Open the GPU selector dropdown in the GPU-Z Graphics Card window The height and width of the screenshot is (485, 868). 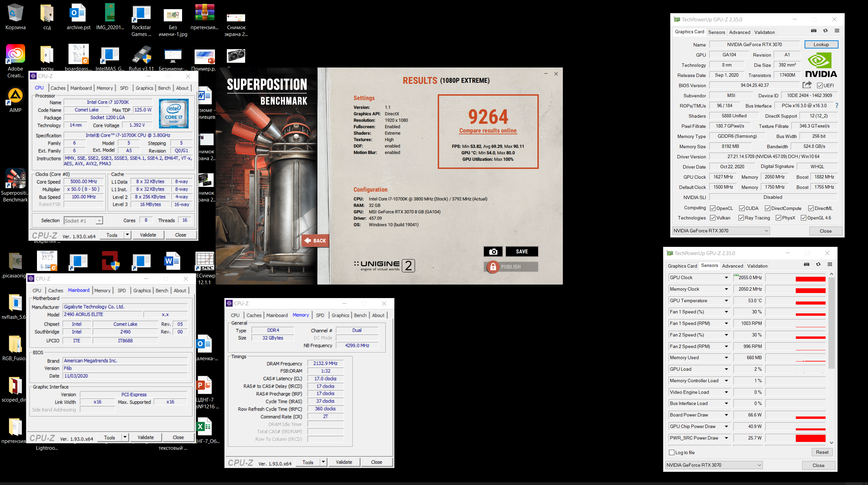point(721,231)
